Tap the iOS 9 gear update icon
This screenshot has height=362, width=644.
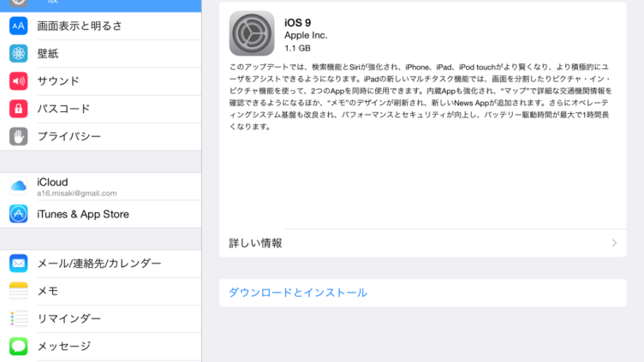tap(252, 33)
